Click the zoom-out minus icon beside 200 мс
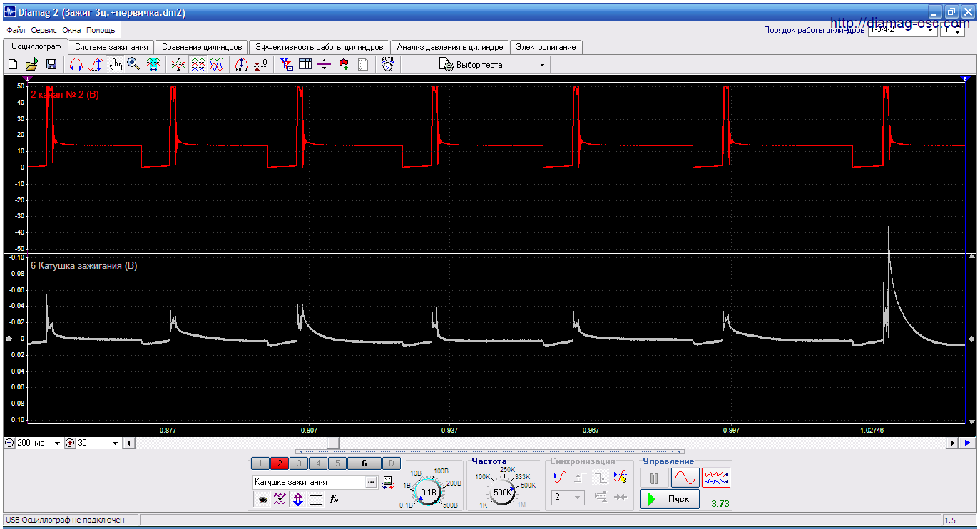980x529 pixels. click(9, 443)
